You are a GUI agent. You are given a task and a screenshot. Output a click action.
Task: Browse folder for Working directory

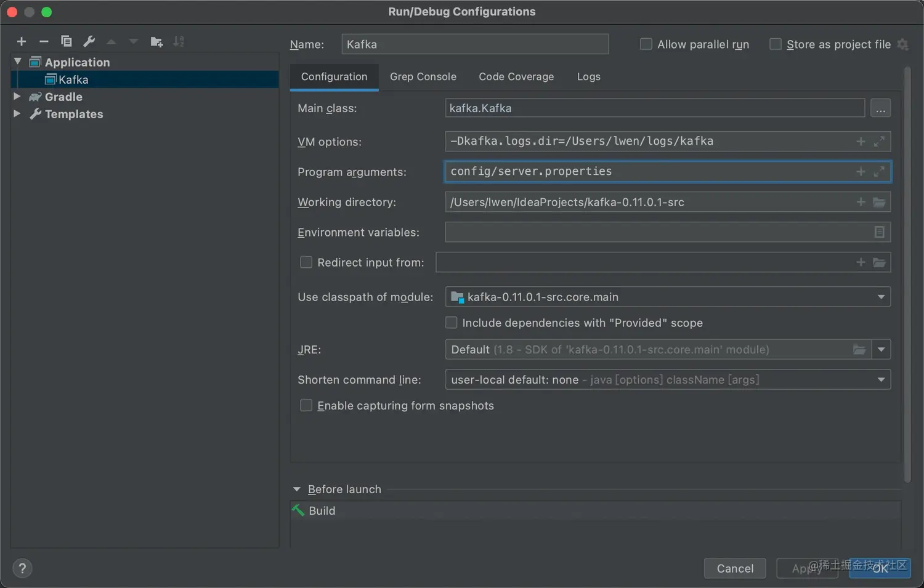tap(880, 202)
